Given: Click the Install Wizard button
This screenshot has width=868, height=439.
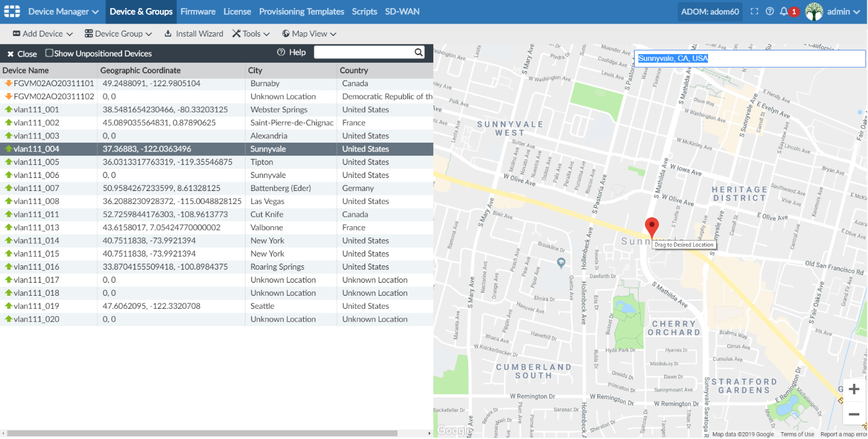Looking at the screenshot, I should (193, 34).
